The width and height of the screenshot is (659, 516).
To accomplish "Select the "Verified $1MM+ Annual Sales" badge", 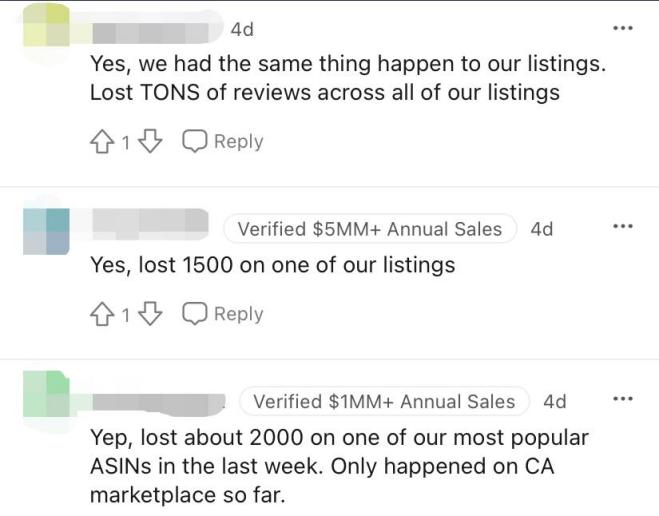I will click(384, 402).
